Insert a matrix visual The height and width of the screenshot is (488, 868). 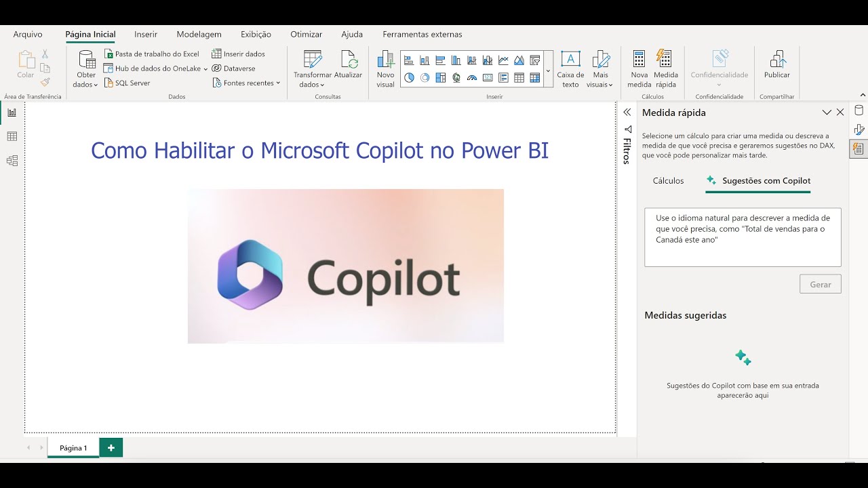pyautogui.click(x=535, y=77)
